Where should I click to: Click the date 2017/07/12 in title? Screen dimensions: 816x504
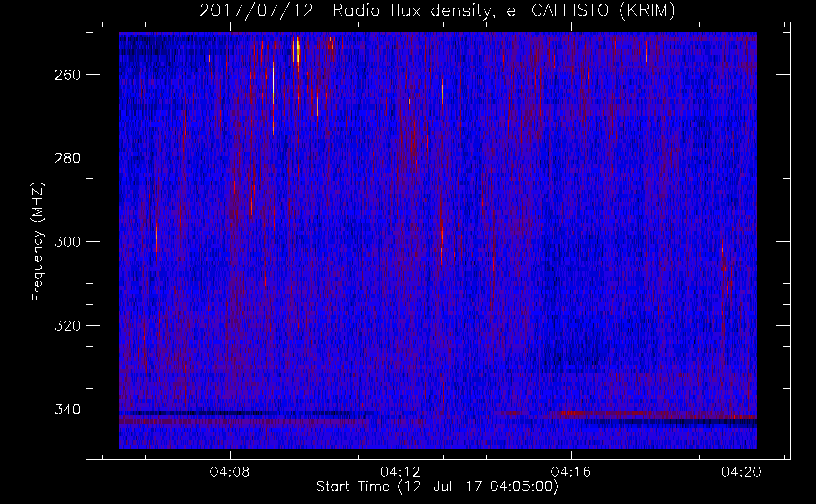click(256, 10)
